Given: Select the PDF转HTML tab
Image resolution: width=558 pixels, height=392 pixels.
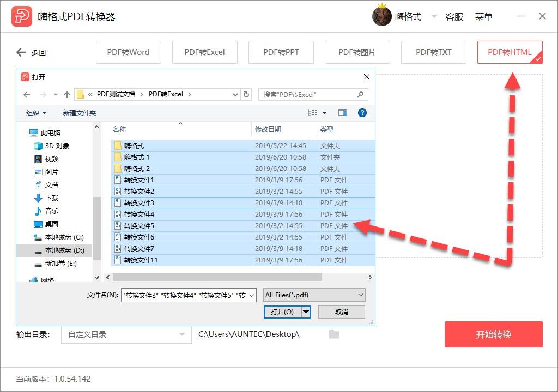Looking at the screenshot, I should point(510,52).
